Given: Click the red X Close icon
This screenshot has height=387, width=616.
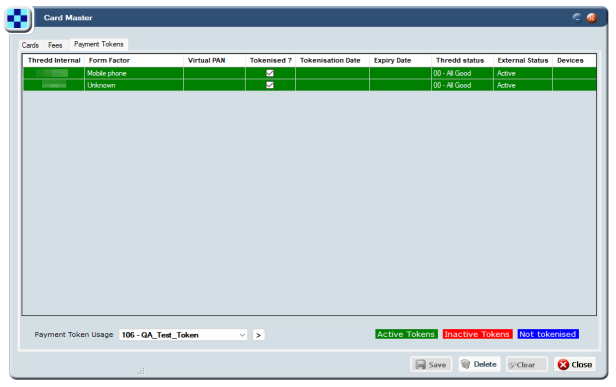Looking at the screenshot, I should click(563, 365).
